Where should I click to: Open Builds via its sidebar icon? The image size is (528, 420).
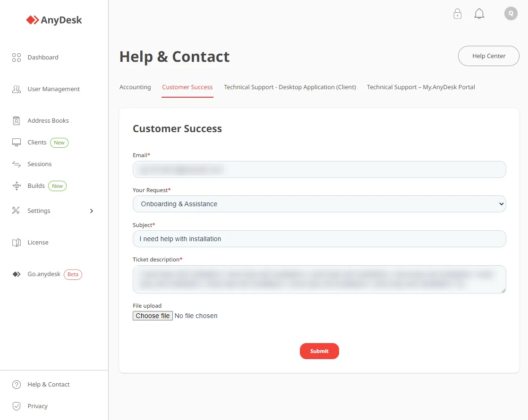tap(17, 186)
